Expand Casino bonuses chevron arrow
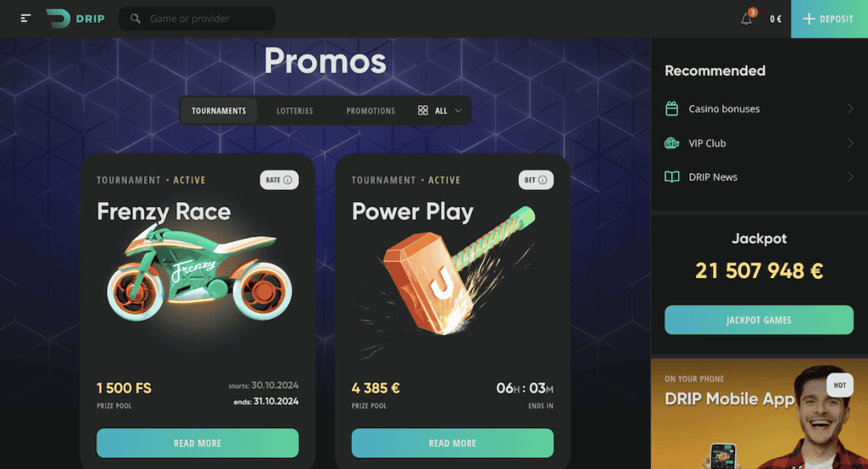Viewport: 868px width, 469px height. coord(850,109)
